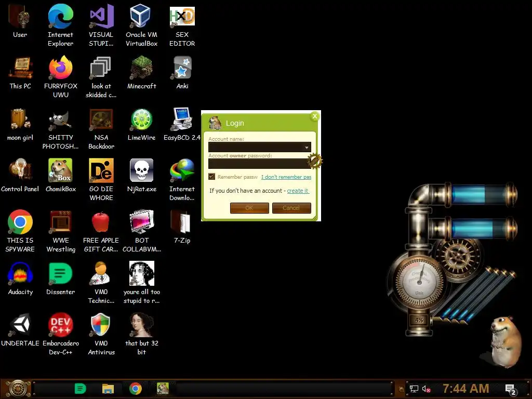Select the WWE Wrestling desktop icon

[60, 231]
